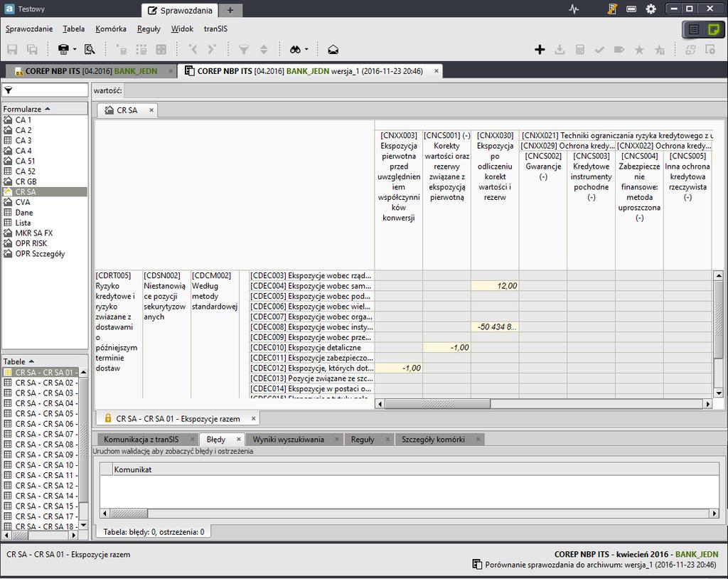Open the Reguły menu
Viewport: 728px width, 579px height.
(149, 29)
